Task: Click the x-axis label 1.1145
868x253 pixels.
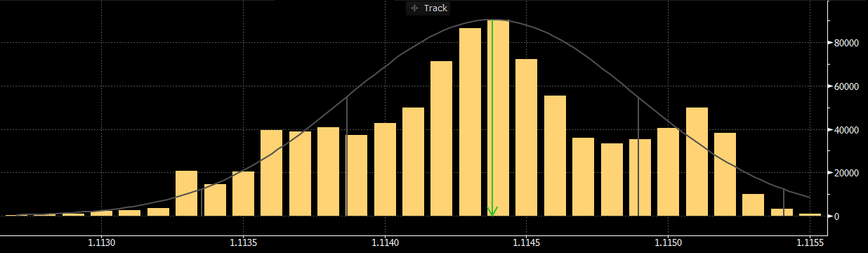Action: 526,243
